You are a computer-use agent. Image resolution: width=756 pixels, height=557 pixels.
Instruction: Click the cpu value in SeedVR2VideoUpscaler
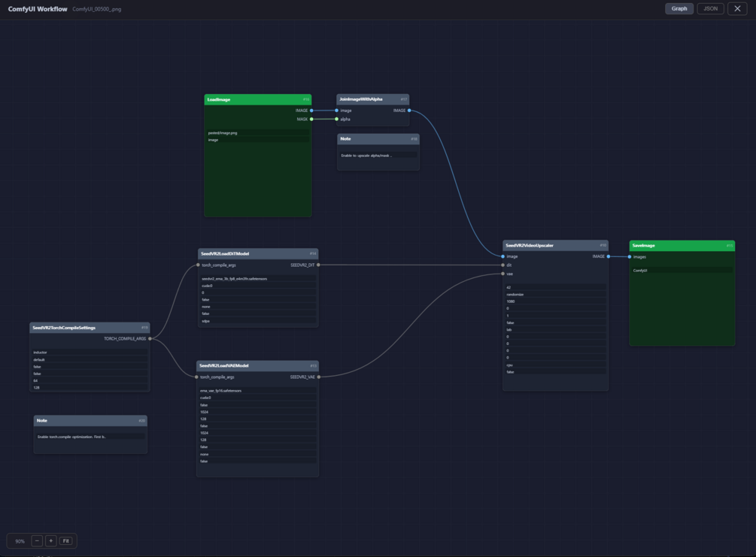click(x=555, y=365)
